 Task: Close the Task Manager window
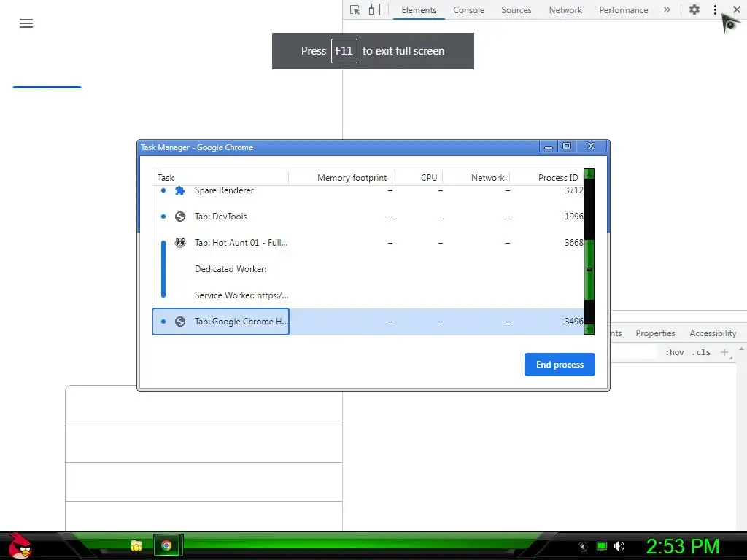point(591,146)
